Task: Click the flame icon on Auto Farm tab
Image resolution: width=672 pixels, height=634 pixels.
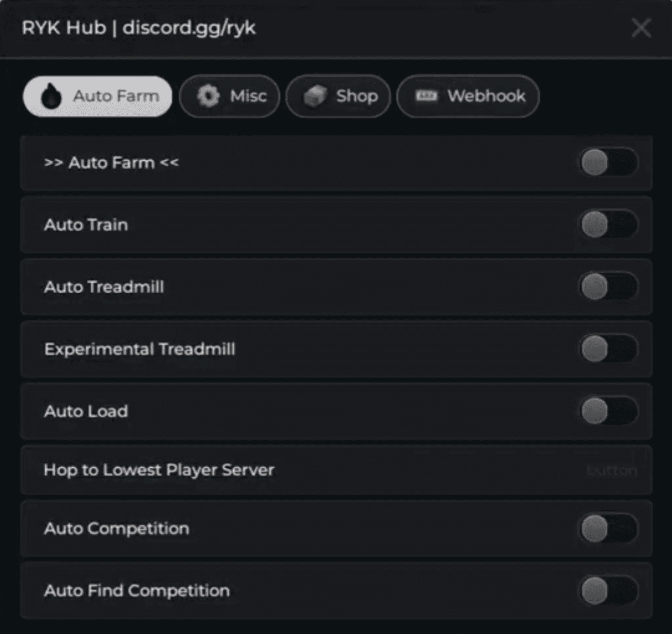Action: (51, 97)
